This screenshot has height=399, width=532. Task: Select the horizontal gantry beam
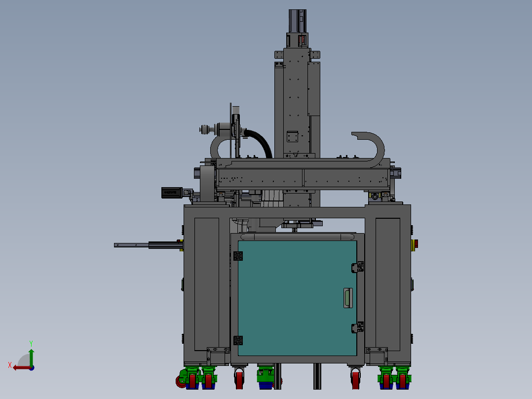click(x=303, y=178)
